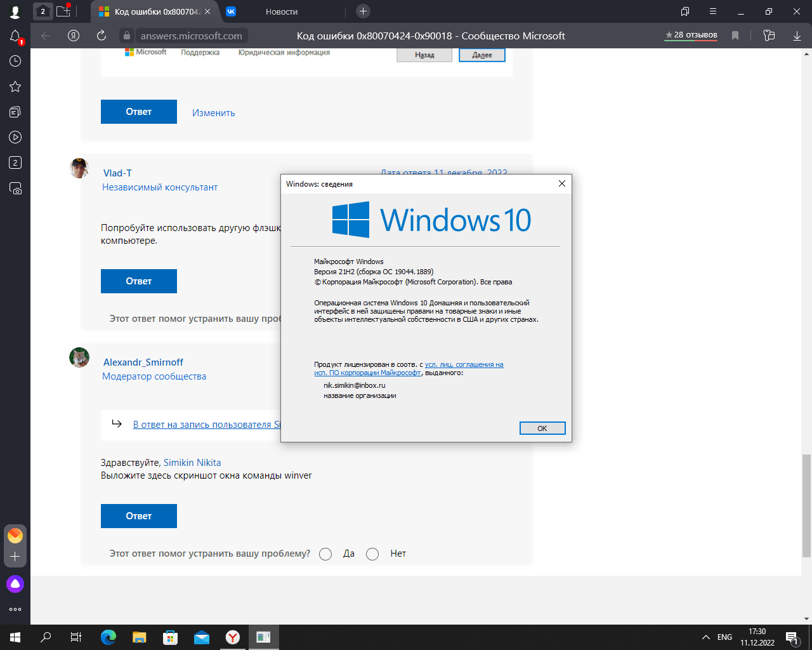
Task: Open File Explorer from the taskbar
Action: tap(139, 637)
